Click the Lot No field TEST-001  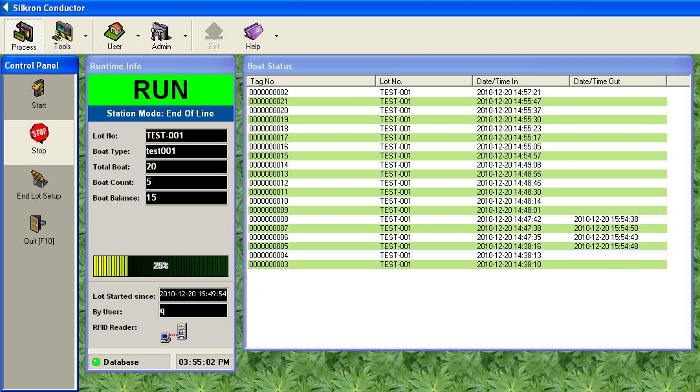tap(186, 136)
